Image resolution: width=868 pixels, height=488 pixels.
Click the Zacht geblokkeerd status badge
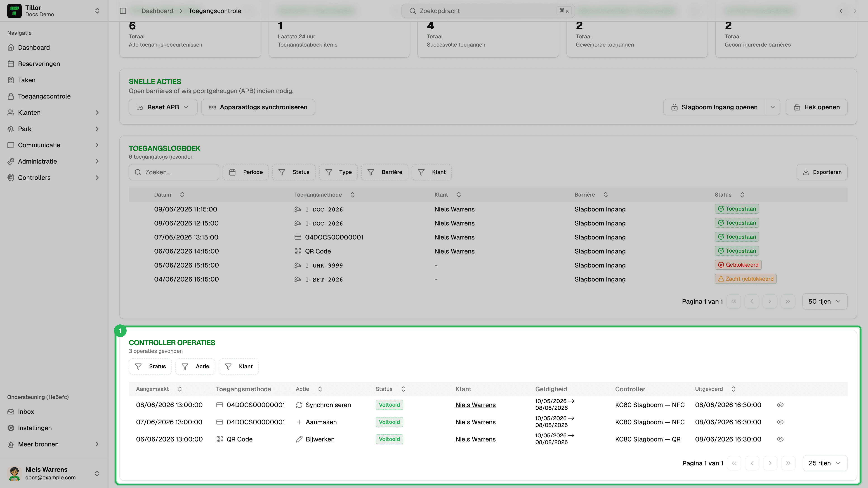coord(746,279)
